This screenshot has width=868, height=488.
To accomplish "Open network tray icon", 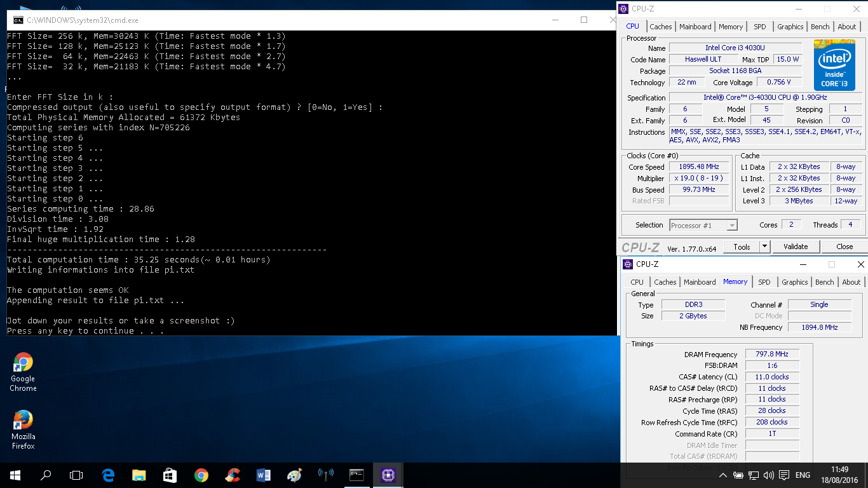I will [754, 475].
